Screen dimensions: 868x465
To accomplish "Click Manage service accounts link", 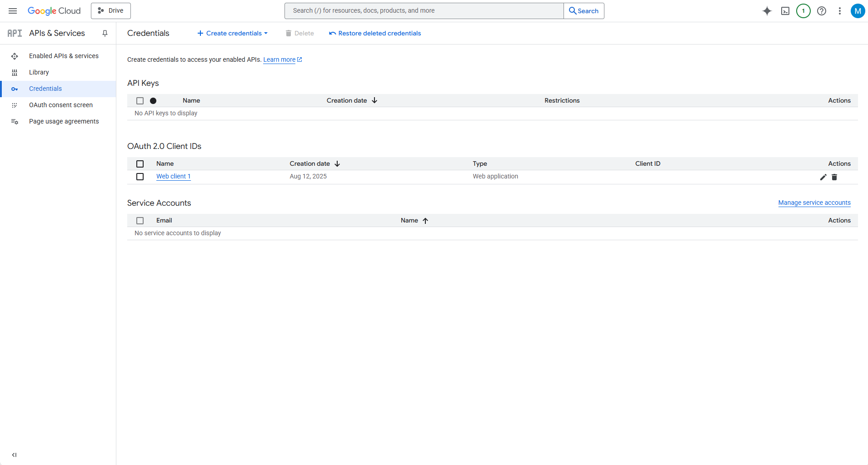I will (x=814, y=203).
